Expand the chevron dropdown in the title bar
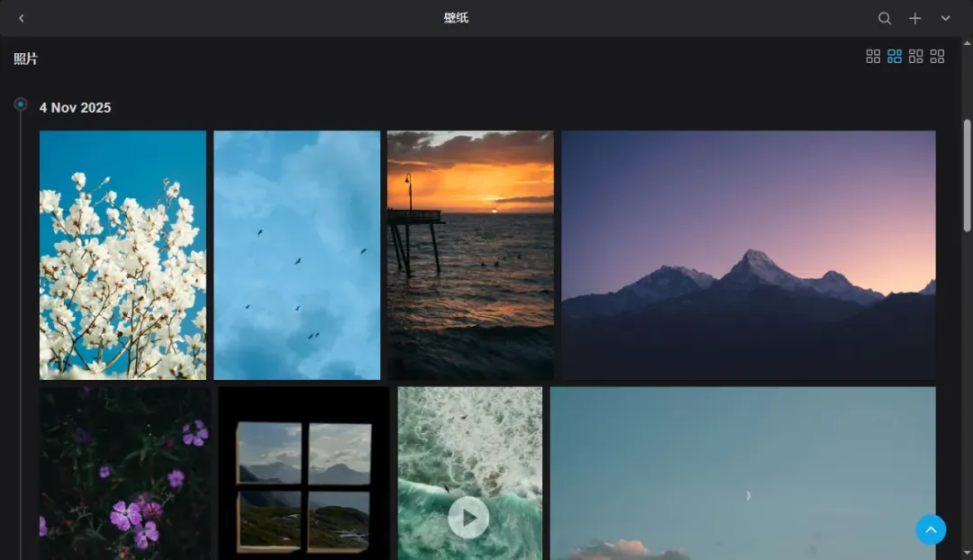This screenshot has width=973, height=560. pyautogui.click(x=945, y=18)
